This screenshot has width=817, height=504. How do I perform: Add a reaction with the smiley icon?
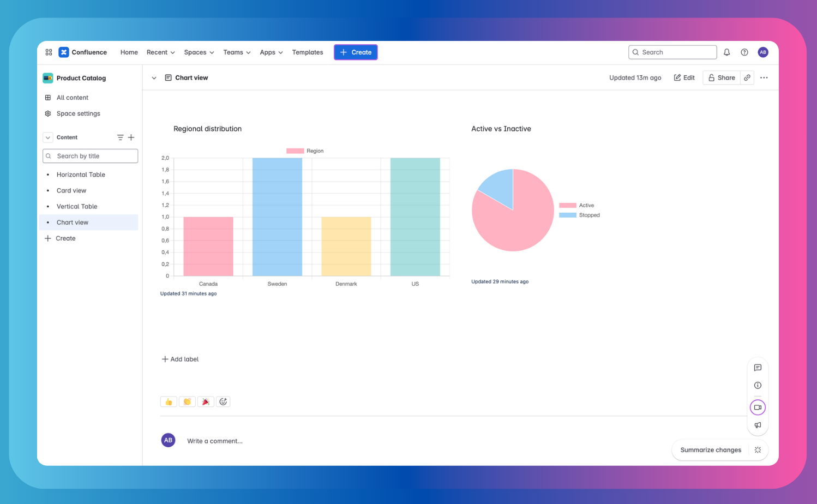tap(223, 401)
